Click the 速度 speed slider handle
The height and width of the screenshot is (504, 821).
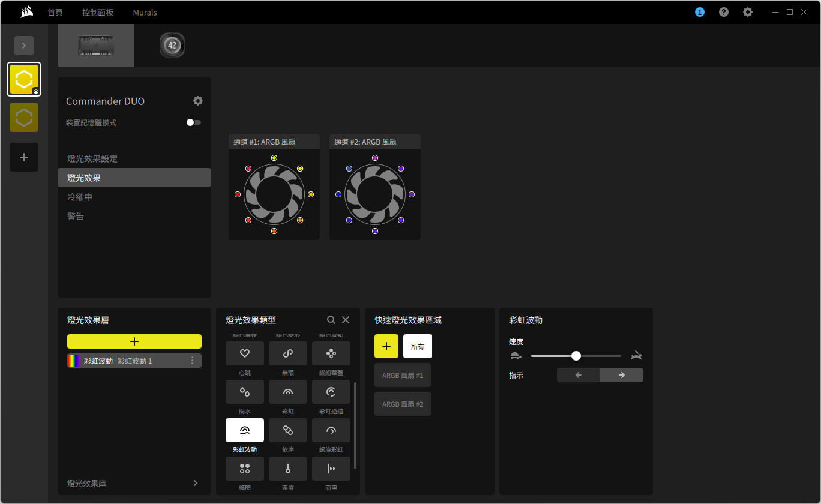coord(576,356)
